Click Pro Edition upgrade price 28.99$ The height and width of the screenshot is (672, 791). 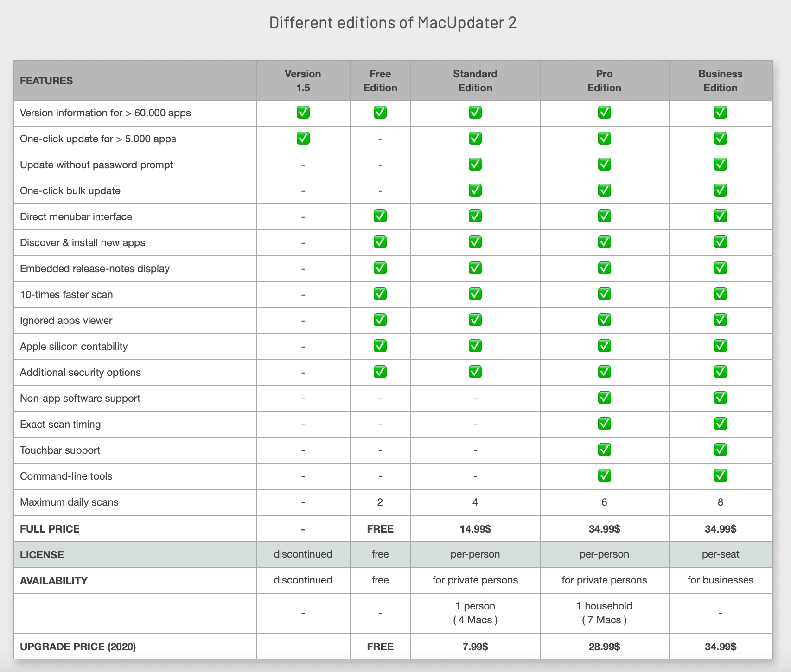pos(604,647)
